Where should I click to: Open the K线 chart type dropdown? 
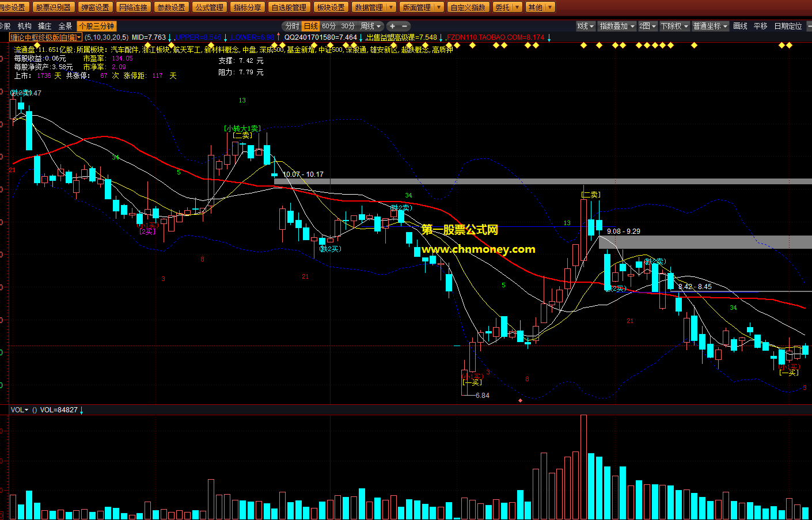[x=585, y=26]
